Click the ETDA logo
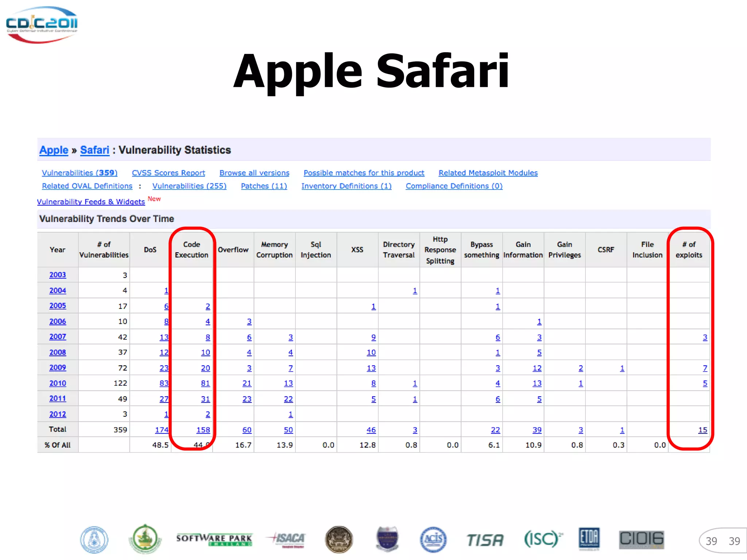The height and width of the screenshot is (560, 747). tap(589, 538)
